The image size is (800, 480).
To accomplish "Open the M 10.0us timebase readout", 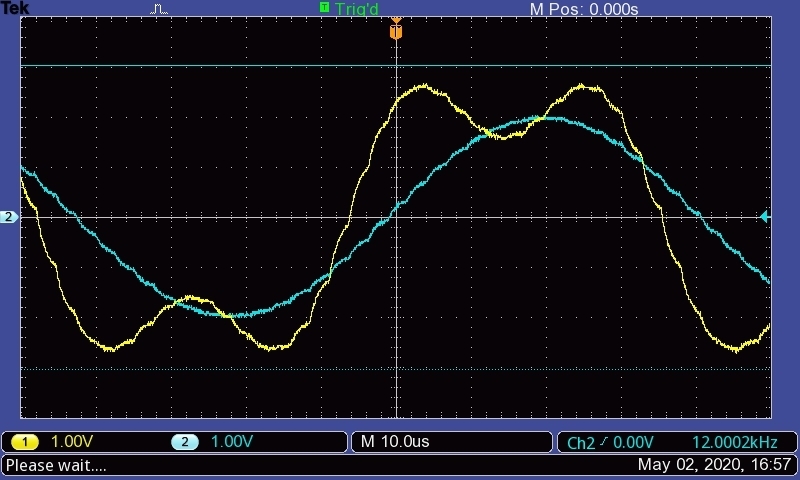I will coord(394,442).
